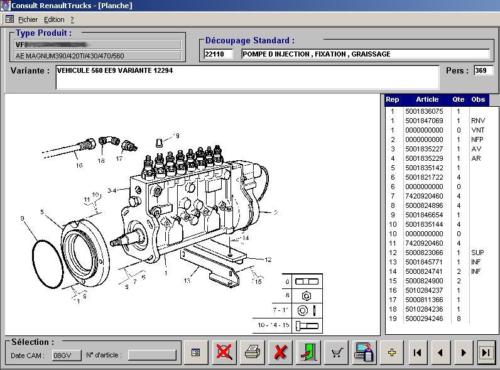Click the Article column header
The image size is (500, 370).
[x=427, y=99]
